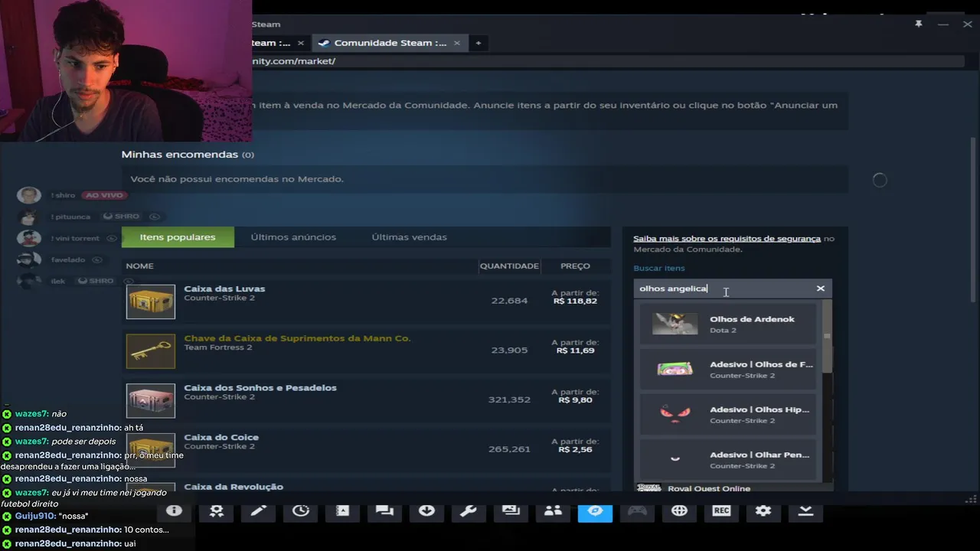Click the pencil notes icon in overlay toolbar

click(x=259, y=510)
